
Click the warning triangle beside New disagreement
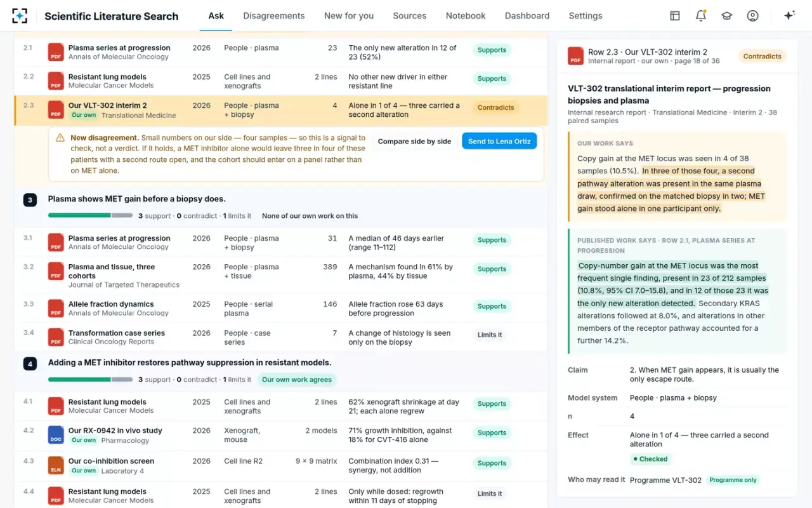click(60, 138)
